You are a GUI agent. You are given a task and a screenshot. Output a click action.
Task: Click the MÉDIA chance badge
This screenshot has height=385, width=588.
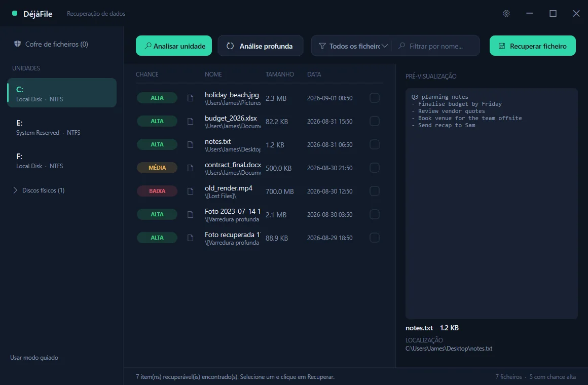157,168
